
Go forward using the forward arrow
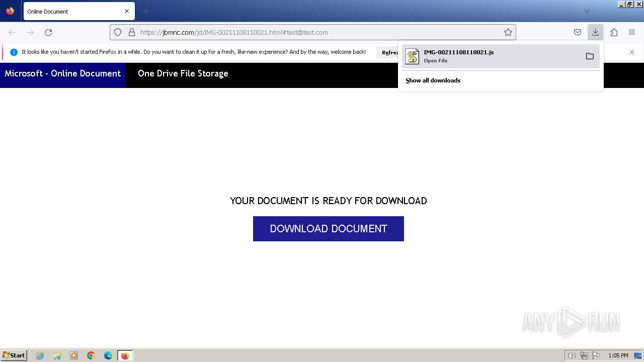click(x=30, y=32)
